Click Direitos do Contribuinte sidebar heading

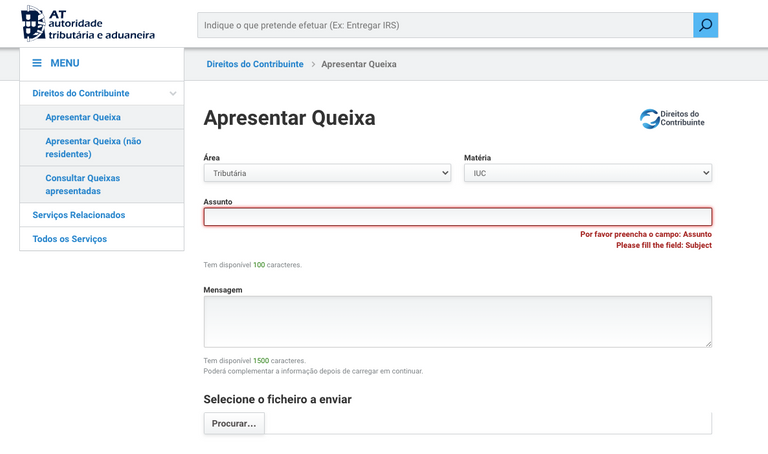81,93
